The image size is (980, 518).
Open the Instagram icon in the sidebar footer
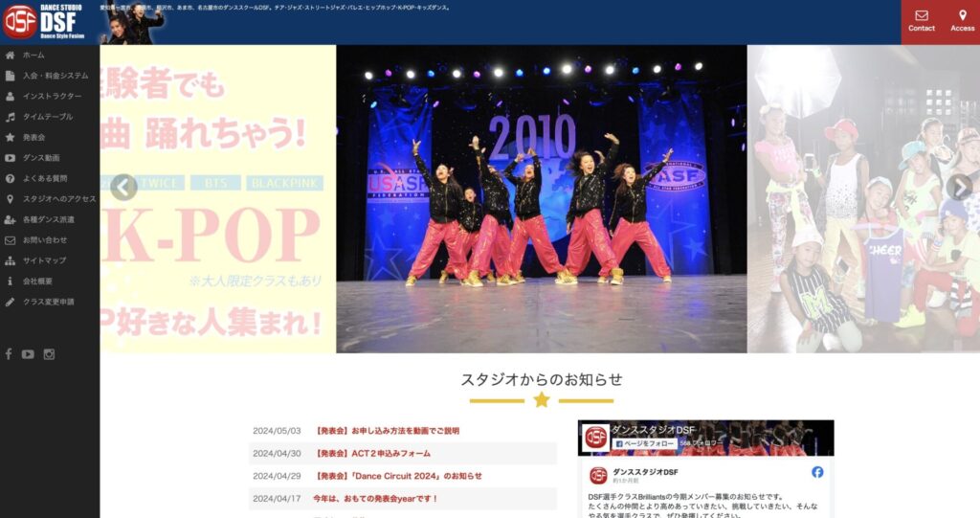point(49,354)
